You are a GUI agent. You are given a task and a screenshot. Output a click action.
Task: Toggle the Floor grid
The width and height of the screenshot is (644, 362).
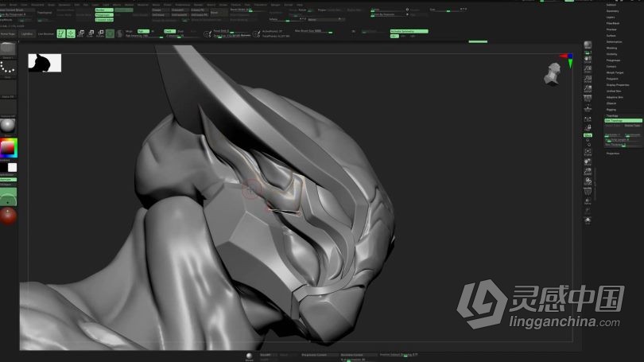pyautogui.click(x=588, y=108)
